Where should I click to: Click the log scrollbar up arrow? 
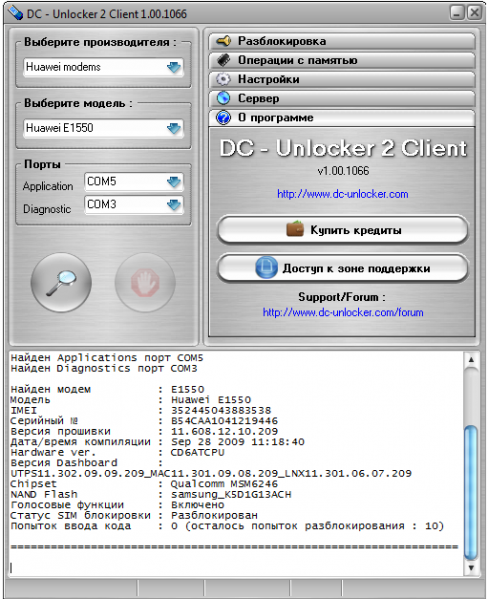tap(471, 359)
